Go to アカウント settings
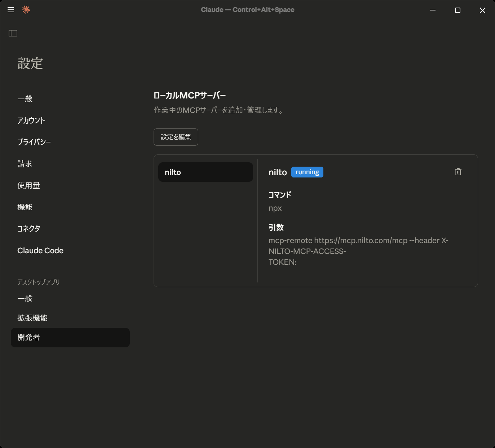The height and width of the screenshot is (448, 495). pos(31,120)
